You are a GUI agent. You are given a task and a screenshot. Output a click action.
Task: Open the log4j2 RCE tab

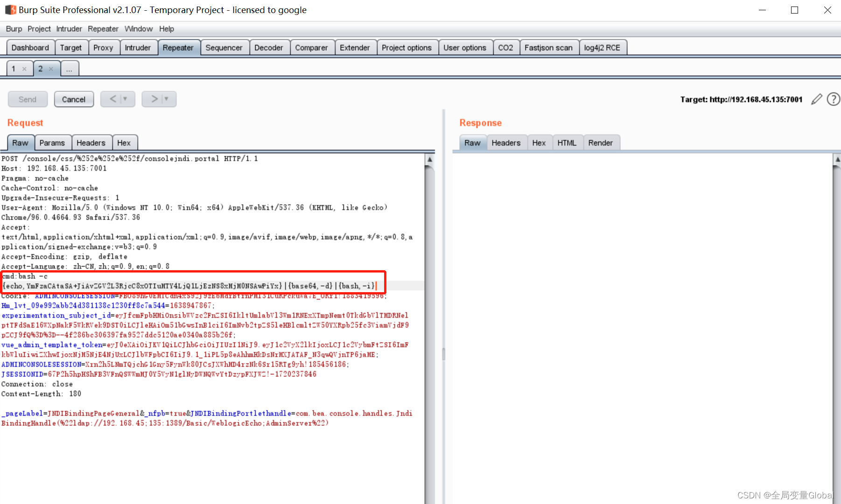(x=602, y=48)
